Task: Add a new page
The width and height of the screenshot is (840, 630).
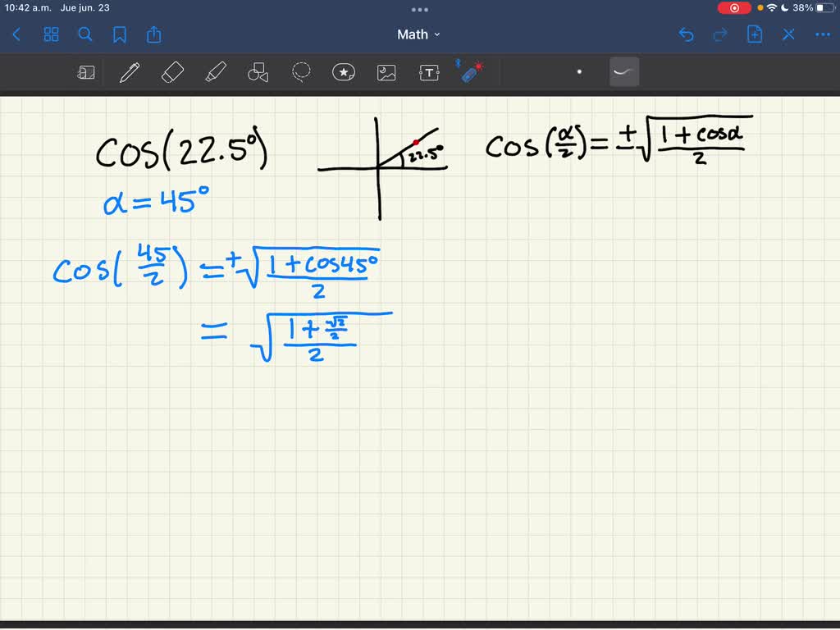Action: [754, 34]
